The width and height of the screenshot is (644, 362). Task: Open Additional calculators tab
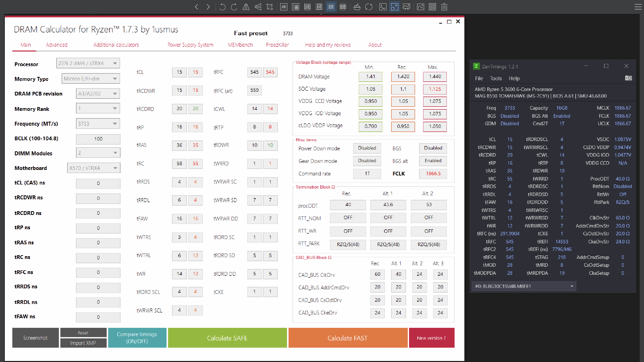116,45
